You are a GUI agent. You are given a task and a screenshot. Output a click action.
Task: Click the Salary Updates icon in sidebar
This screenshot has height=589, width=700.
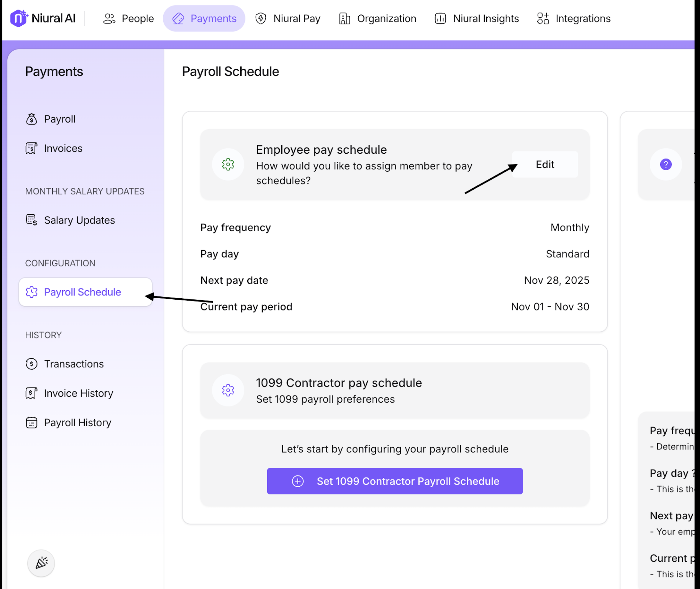[31, 220]
